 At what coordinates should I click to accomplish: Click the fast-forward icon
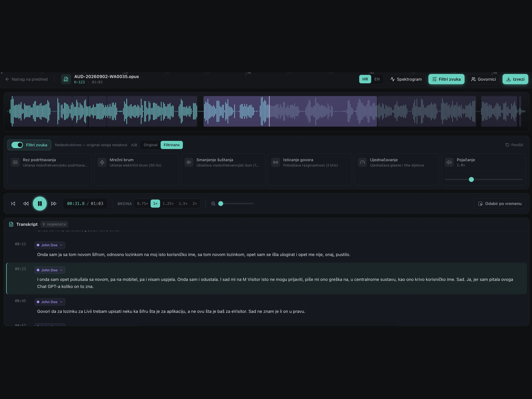click(54, 203)
